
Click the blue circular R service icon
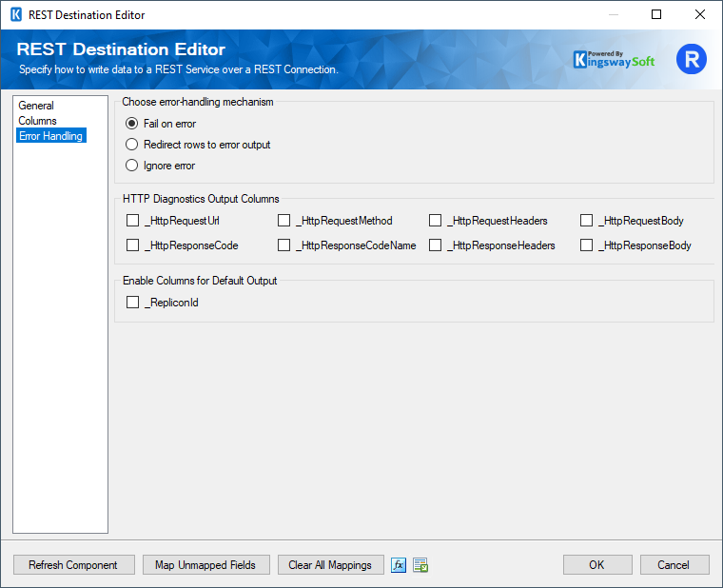(692, 59)
